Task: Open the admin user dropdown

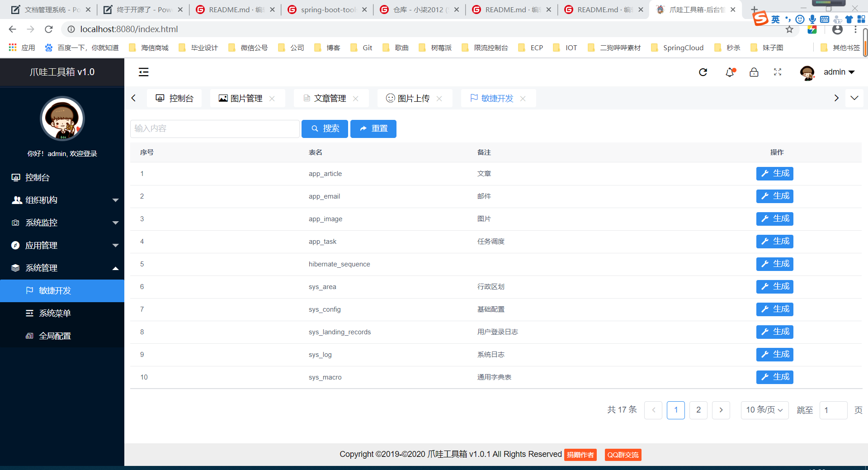Action: click(839, 72)
